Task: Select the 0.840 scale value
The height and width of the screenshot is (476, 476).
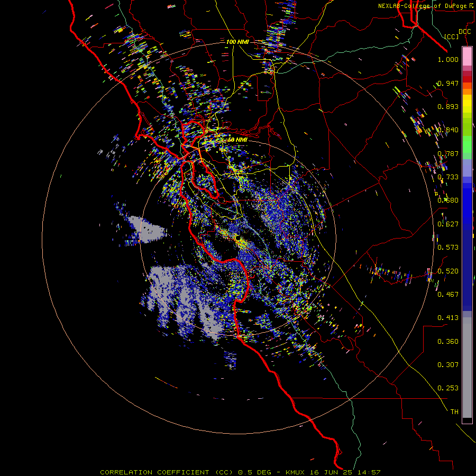Action: click(x=448, y=130)
